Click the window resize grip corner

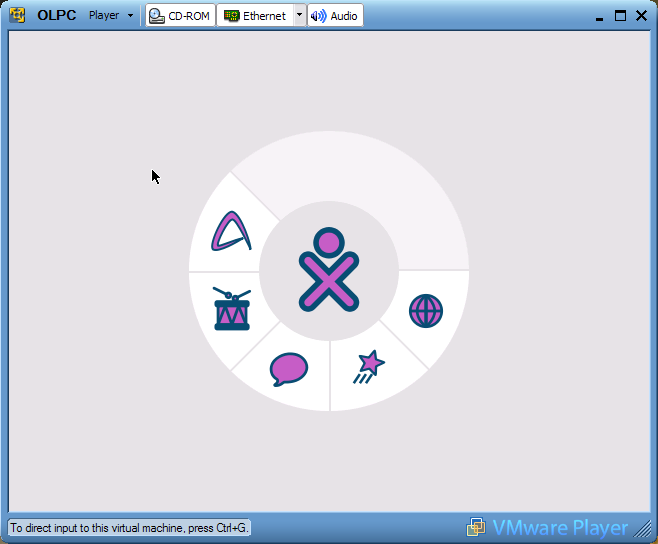tap(643, 530)
